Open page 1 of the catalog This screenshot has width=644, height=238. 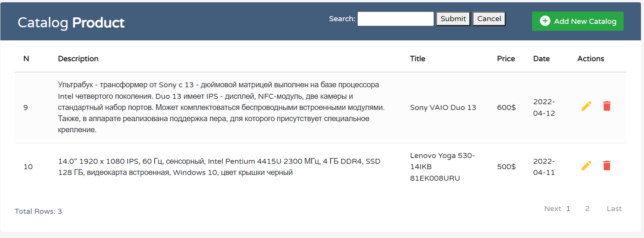(568, 208)
